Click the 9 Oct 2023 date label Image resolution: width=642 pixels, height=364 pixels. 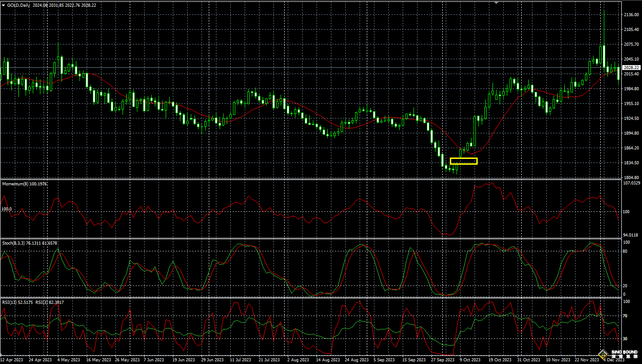469,360
